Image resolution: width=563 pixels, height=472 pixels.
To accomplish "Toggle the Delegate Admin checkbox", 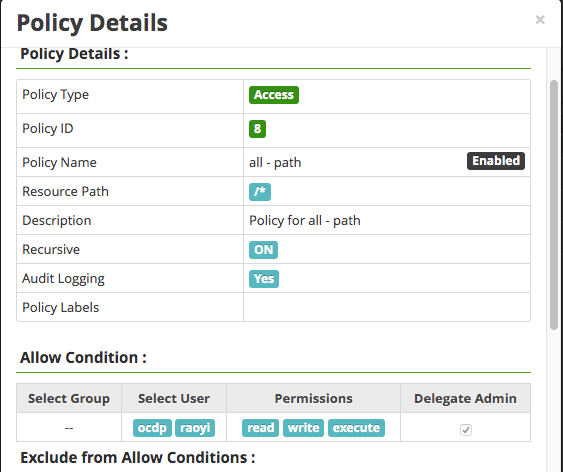I will click(x=466, y=429).
